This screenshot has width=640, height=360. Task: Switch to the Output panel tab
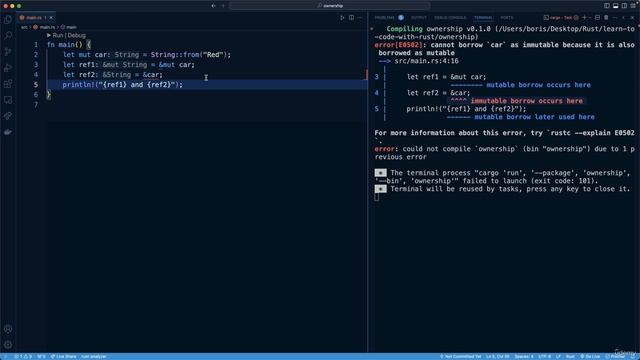[418, 18]
